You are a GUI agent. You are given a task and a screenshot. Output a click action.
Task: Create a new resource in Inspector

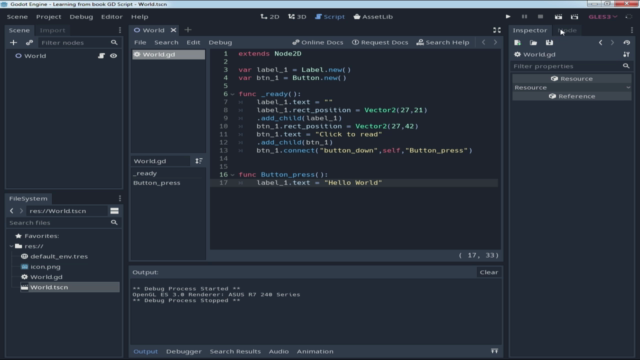(x=518, y=42)
